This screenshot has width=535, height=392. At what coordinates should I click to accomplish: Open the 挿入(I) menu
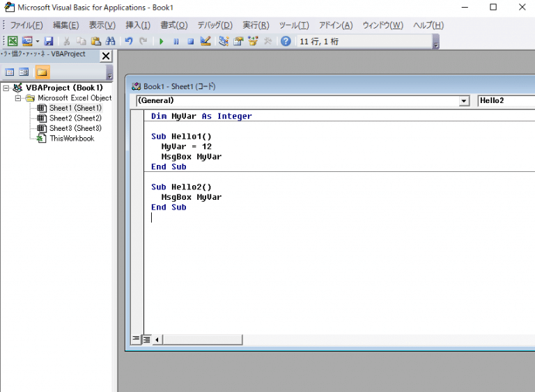137,25
